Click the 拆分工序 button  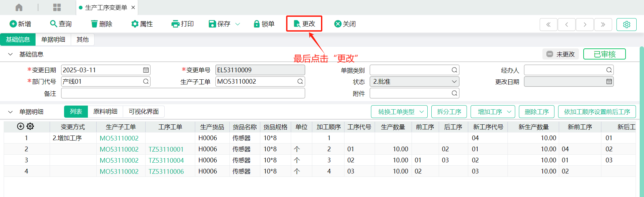[x=449, y=112]
